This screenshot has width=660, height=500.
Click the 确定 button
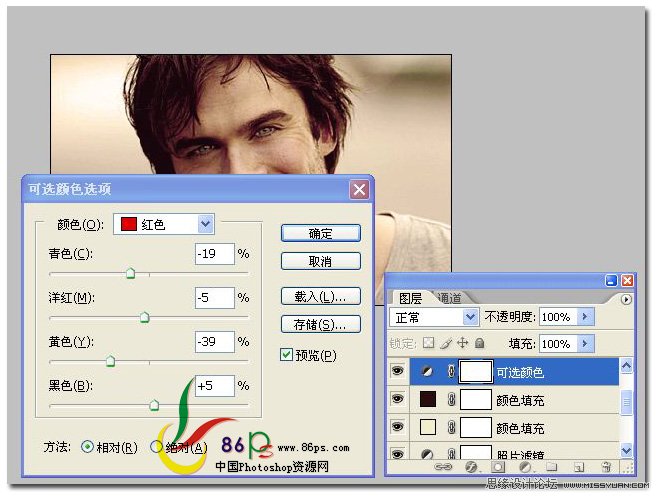point(321,233)
